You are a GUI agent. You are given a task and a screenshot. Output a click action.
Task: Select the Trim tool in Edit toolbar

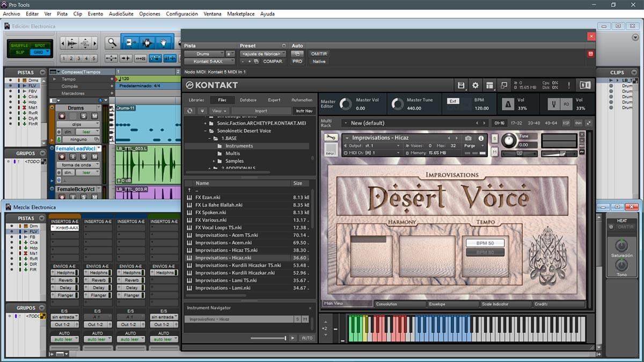130,43
